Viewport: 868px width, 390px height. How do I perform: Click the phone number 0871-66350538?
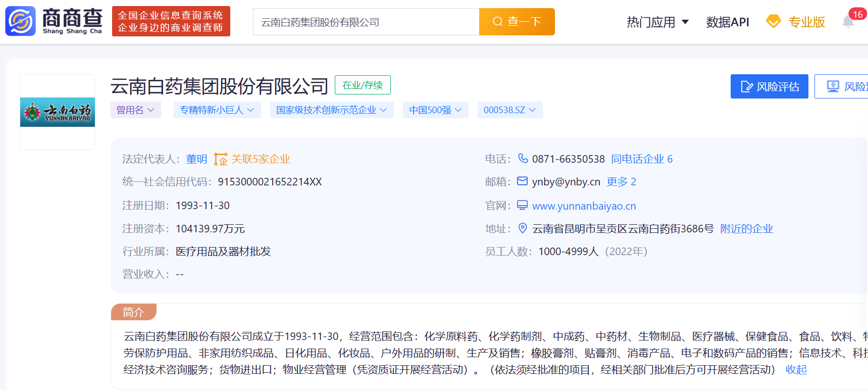(x=569, y=159)
